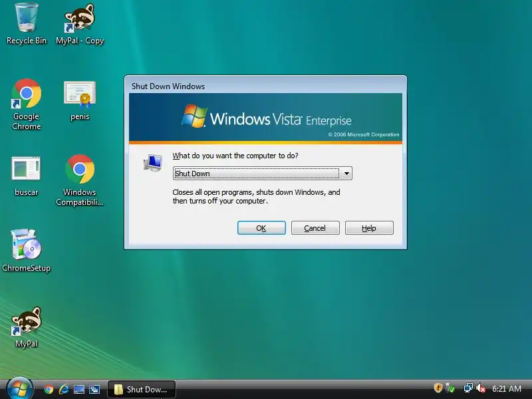Click the network connection tray icon

468,388
